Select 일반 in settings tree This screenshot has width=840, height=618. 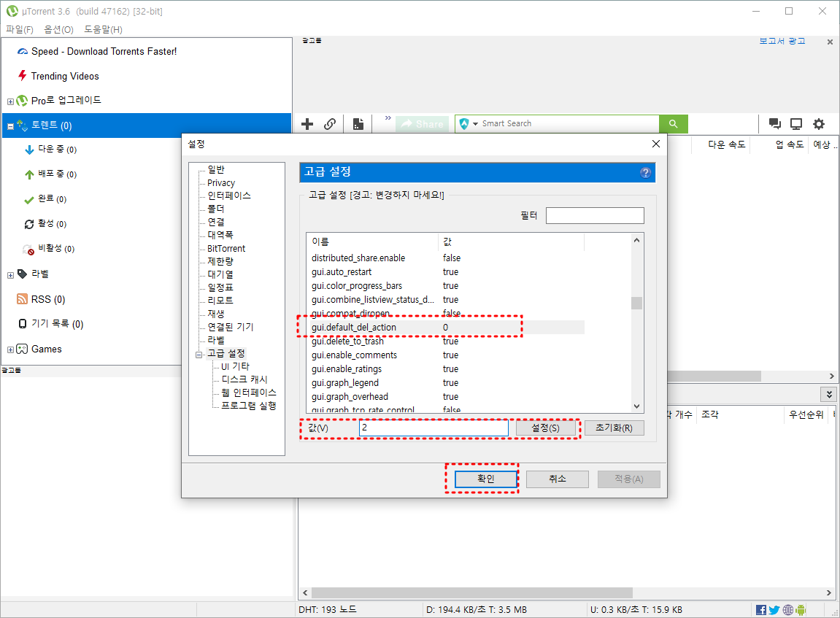tap(216, 169)
